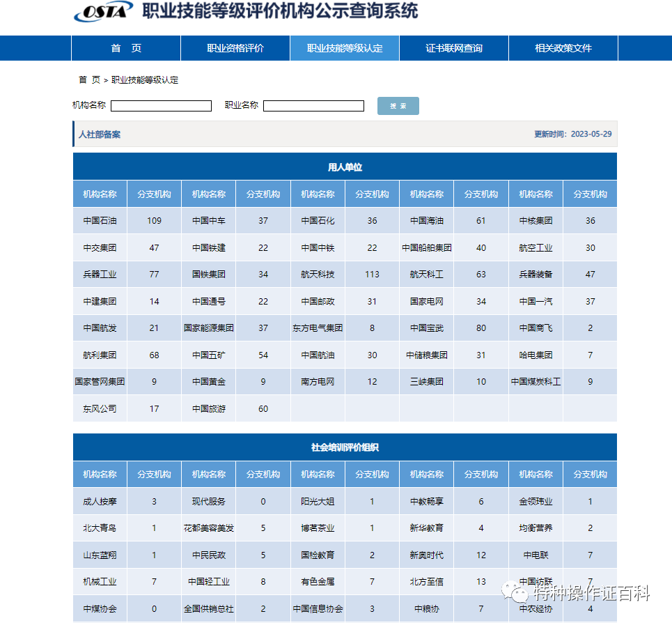Open the 中国海油 institution entry

[x=427, y=221]
